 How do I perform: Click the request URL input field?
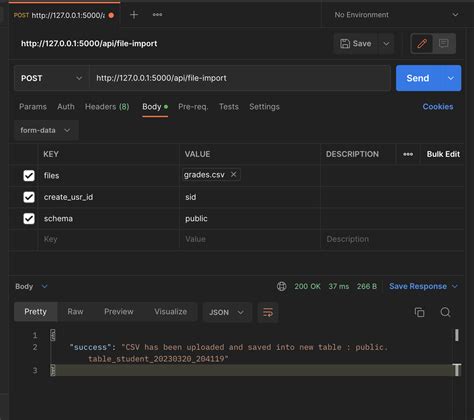[240, 78]
